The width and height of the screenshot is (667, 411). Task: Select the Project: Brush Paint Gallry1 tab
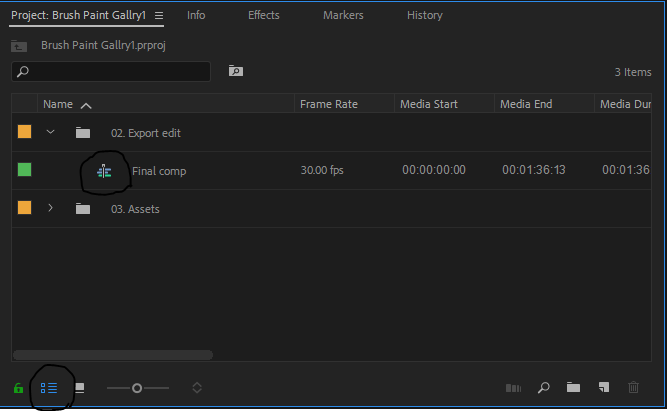78,15
